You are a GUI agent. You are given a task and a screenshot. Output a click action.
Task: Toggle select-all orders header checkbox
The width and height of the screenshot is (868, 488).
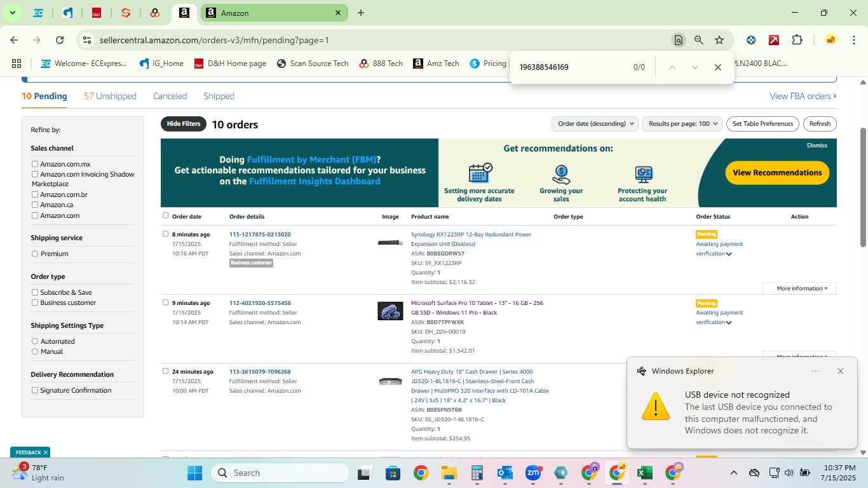(x=166, y=215)
